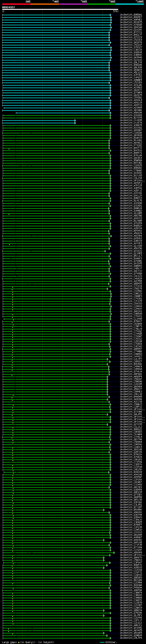
Task: Click the =100char. scale legend
Action: tap(109, 642)
